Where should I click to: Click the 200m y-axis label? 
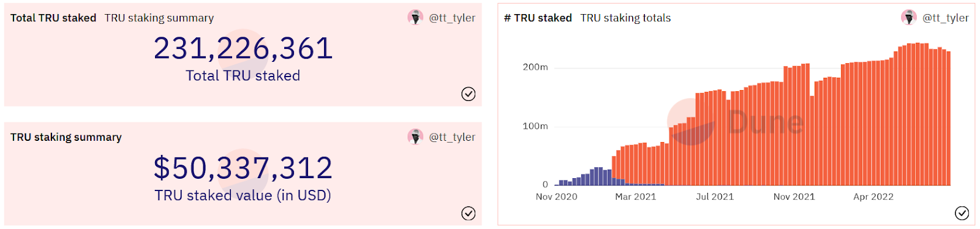pyautogui.click(x=535, y=67)
